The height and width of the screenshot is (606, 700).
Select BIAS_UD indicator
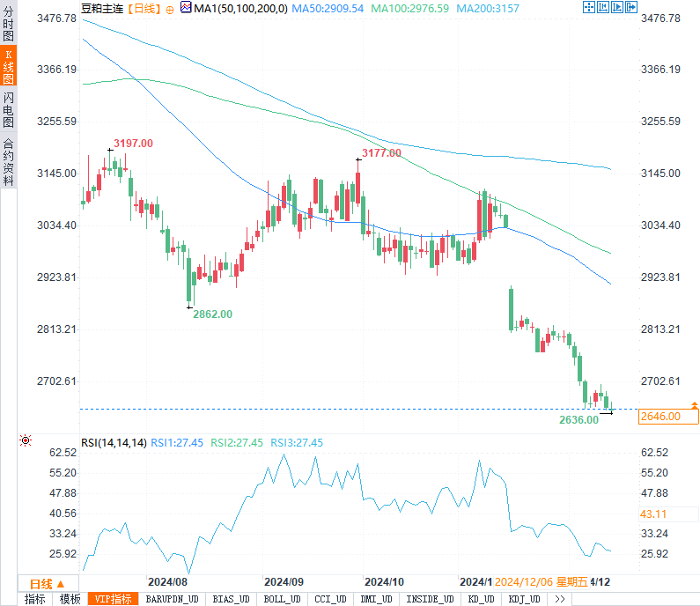point(231,599)
